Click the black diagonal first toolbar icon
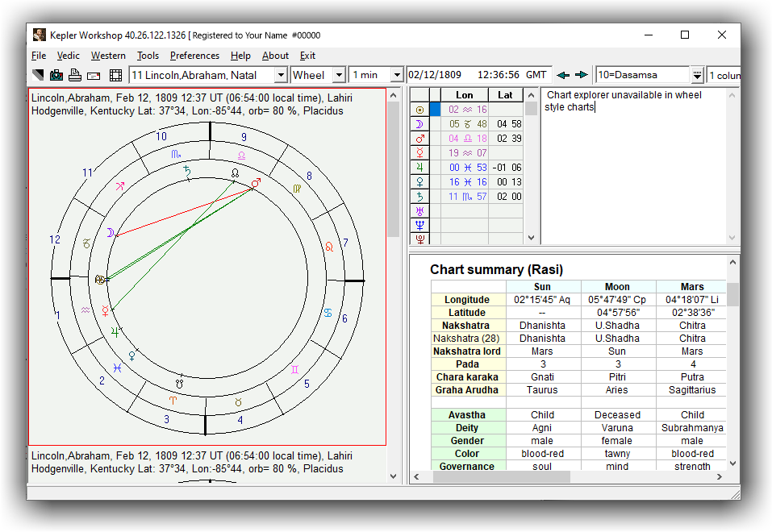Viewport: 772px width, 532px height. [38, 75]
